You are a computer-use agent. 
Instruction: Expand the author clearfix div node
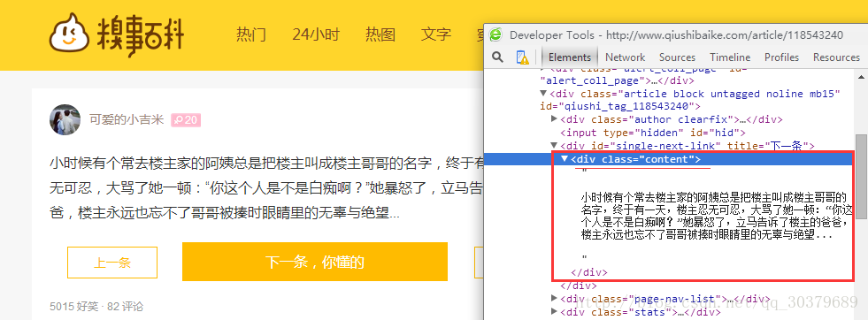[554, 118]
